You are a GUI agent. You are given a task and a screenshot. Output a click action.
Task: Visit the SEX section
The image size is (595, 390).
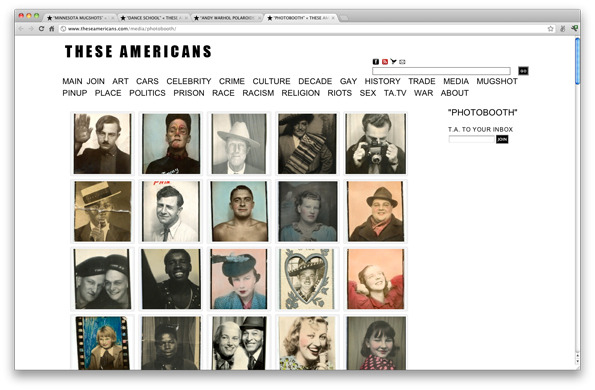point(368,93)
